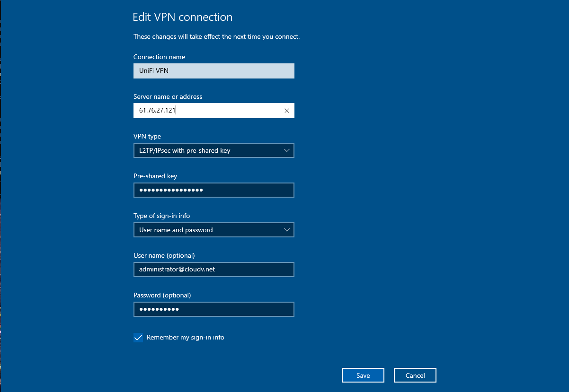The width and height of the screenshot is (569, 392).
Task: Click the 'Server name or address' label
Action: (168, 96)
